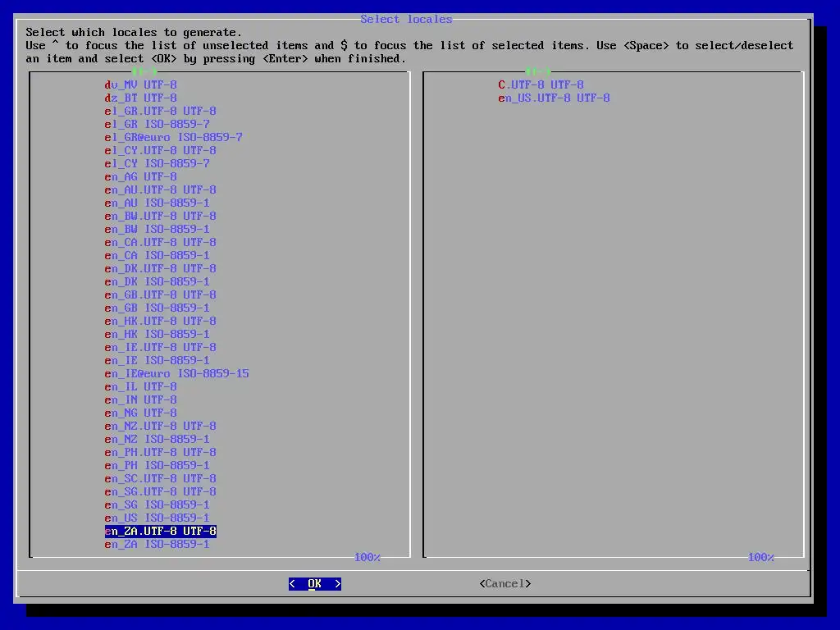Pick en_SC.UTF-8 UTF-8 locale
This screenshot has height=630, width=840.
coord(161,478)
